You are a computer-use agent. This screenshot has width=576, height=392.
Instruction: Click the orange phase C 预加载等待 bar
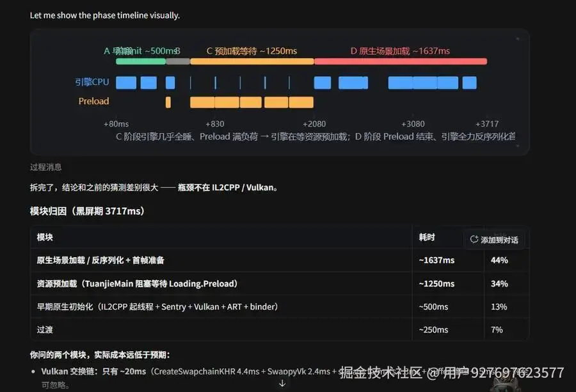(x=252, y=61)
